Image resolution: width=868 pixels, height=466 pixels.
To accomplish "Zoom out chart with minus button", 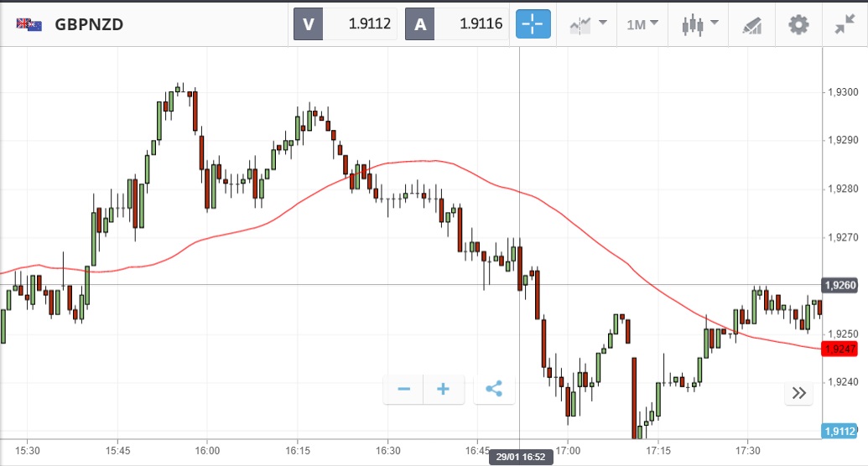I will click(x=404, y=389).
